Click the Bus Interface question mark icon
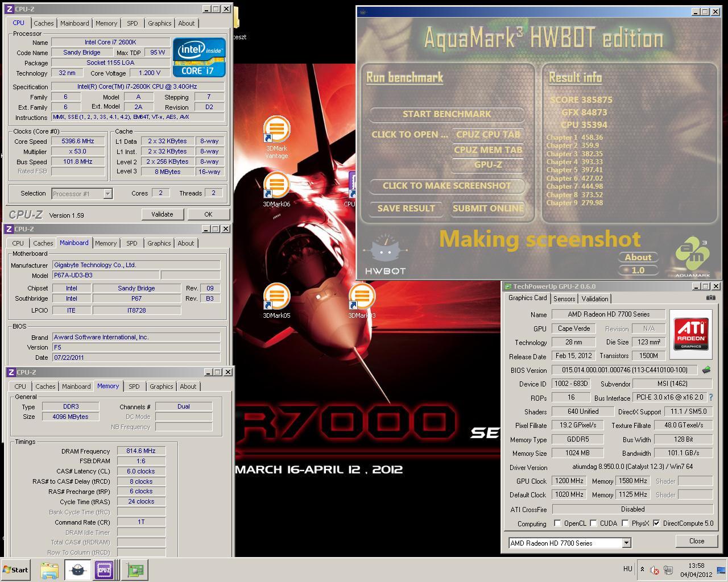 (710, 397)
